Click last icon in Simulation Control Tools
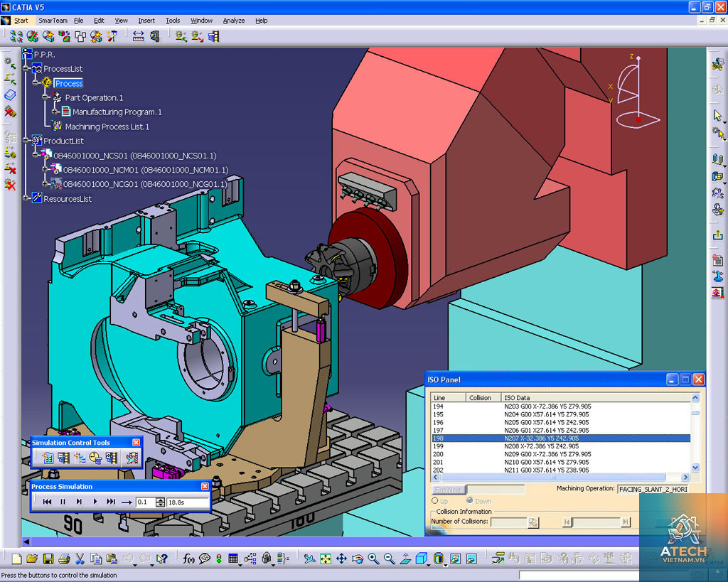This screenshot has height=582, width=728. [132, 458]
